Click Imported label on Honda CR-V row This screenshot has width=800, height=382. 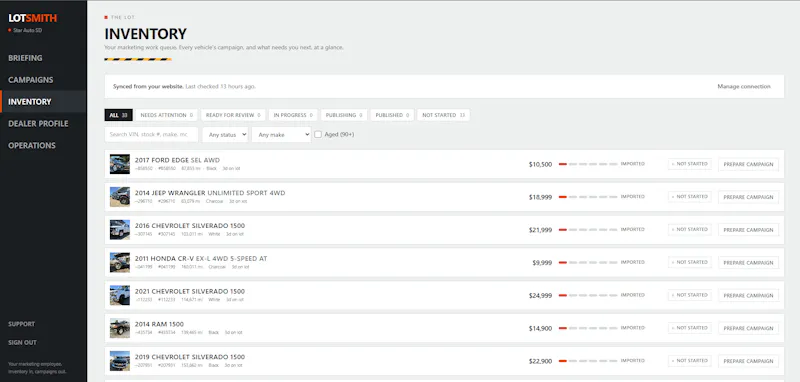coord(633,262)
